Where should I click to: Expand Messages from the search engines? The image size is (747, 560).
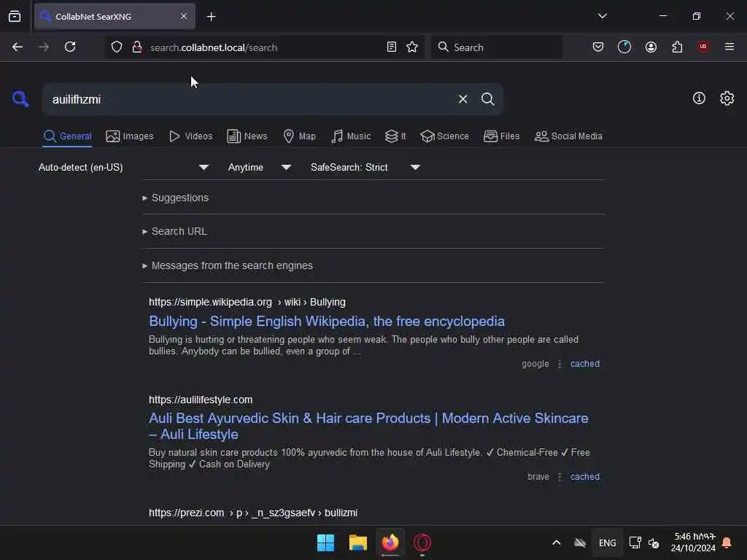point(228,265)
